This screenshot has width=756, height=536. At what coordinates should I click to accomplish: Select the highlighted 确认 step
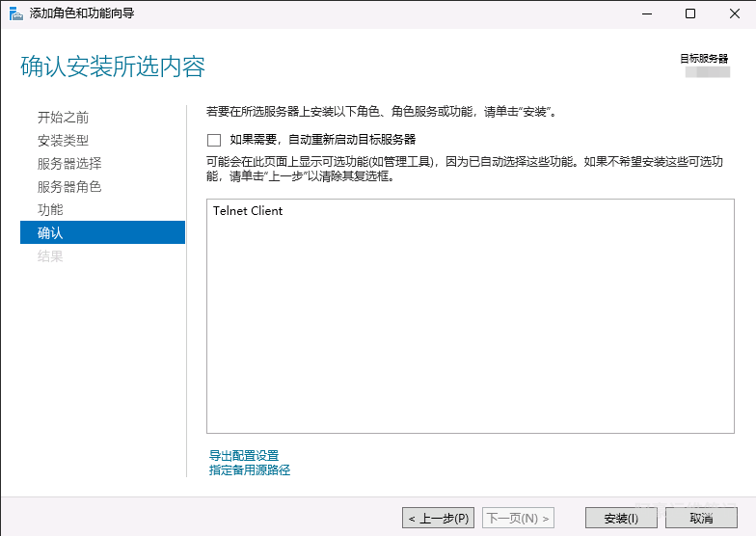point(102,232)
